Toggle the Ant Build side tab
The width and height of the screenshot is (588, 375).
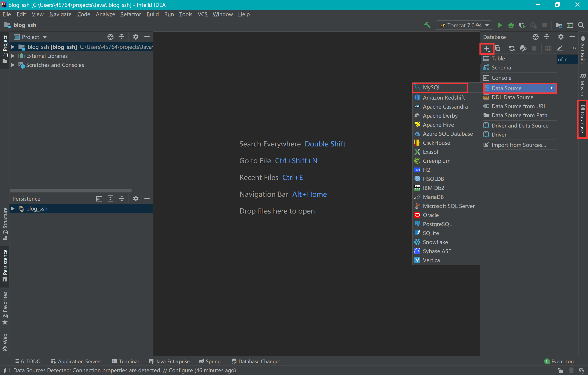(x=583, y=50)
